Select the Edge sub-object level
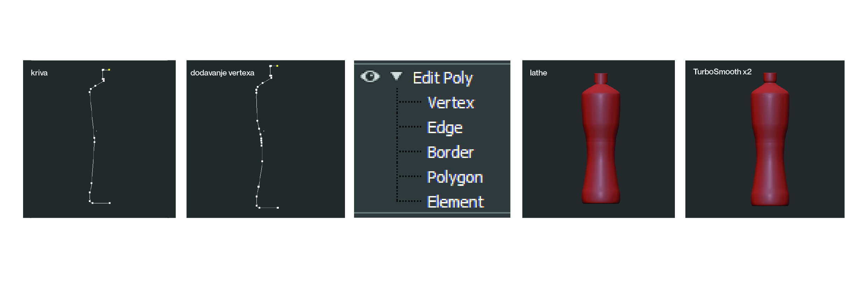The image size is (868, 289). 445,128
